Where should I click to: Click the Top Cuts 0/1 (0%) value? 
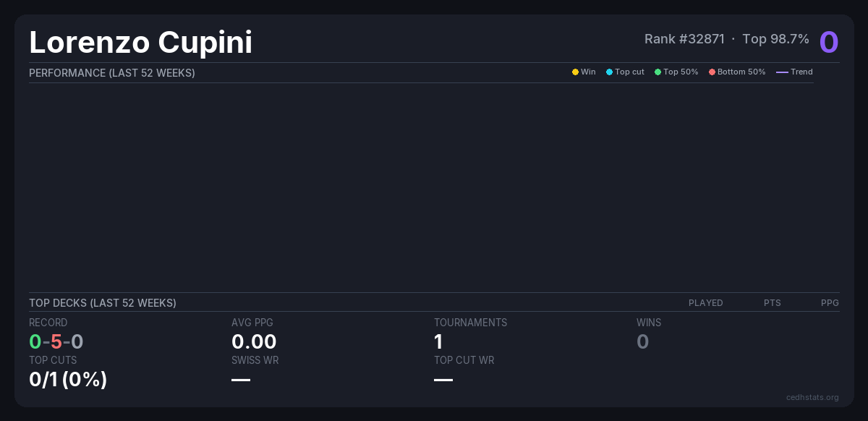pos(68,379)
